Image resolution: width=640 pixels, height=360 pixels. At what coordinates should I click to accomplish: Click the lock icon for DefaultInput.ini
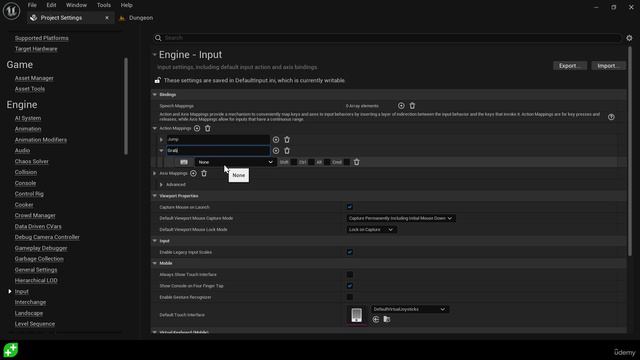158,80
